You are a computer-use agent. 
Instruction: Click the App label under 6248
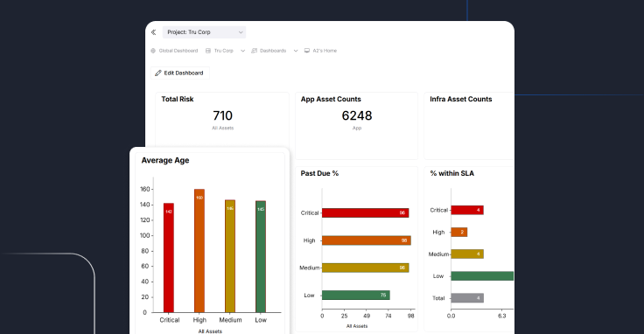[357, 128]
